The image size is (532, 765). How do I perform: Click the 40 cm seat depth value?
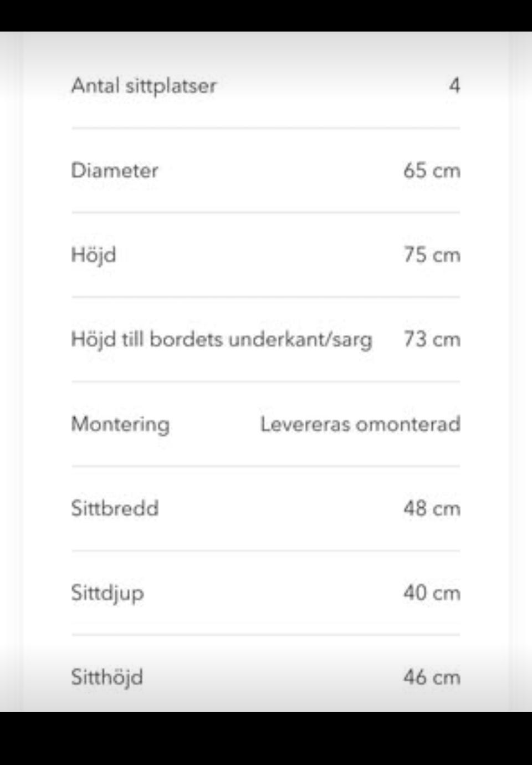tap(432, 593)
